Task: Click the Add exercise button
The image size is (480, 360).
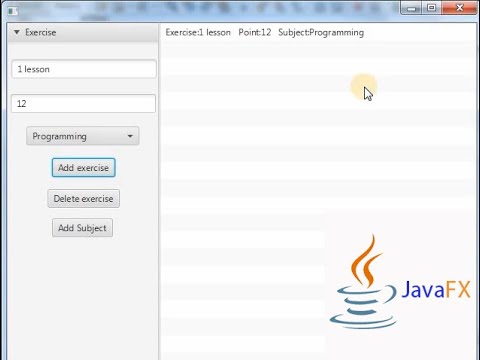Action: pyautogui.click(x=84, y=167)
